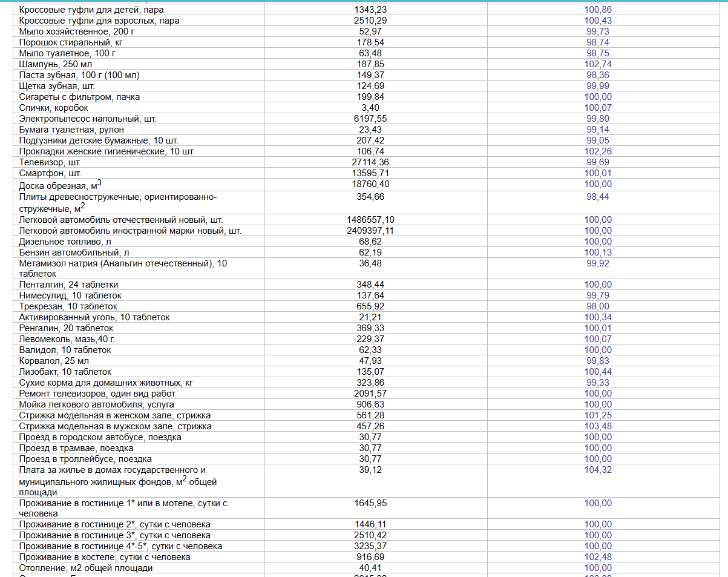
Task: Select the price cell 2510,29
Action: click(372, 21)
